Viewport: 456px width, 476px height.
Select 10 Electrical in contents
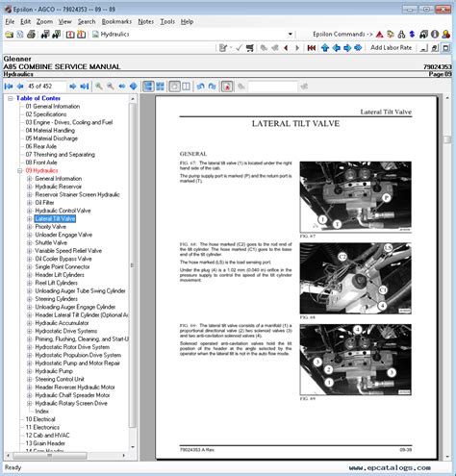pos(40,419)
